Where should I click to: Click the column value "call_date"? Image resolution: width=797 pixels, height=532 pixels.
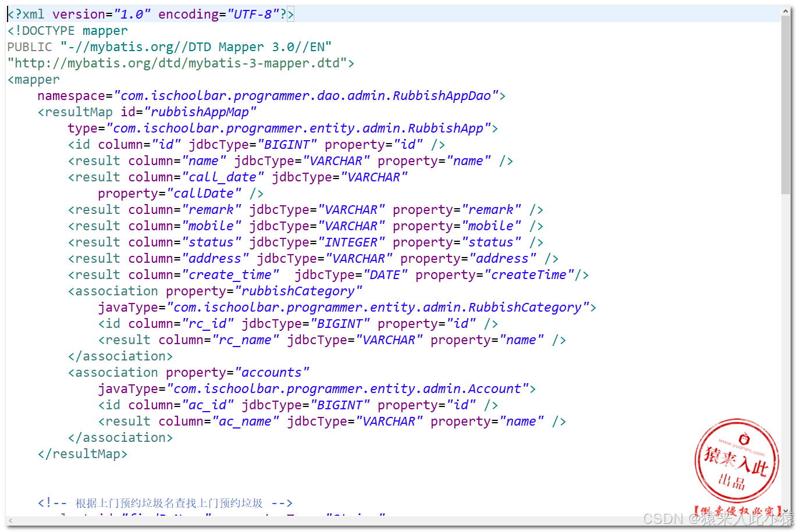(x=223, y=177)
